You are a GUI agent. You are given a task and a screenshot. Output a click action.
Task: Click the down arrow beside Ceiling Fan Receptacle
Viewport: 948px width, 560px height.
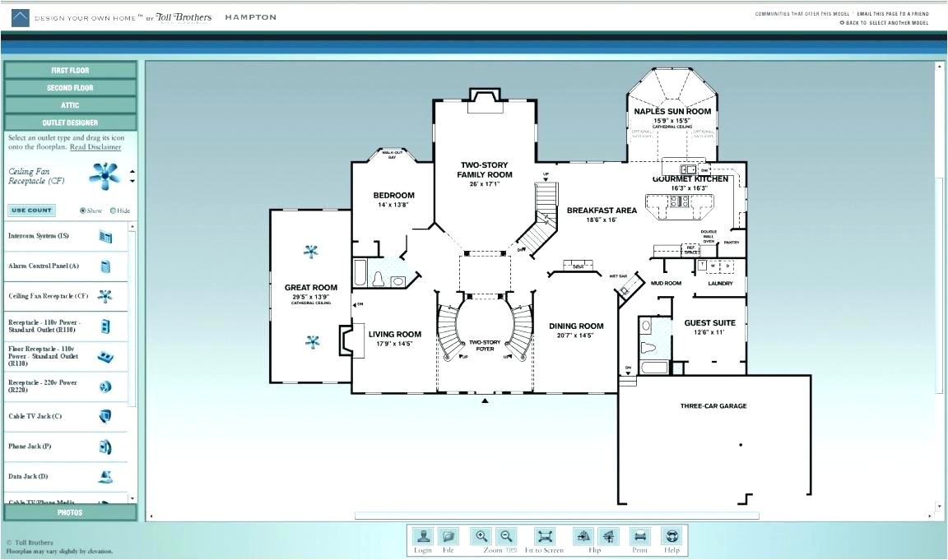click(132, 181)
